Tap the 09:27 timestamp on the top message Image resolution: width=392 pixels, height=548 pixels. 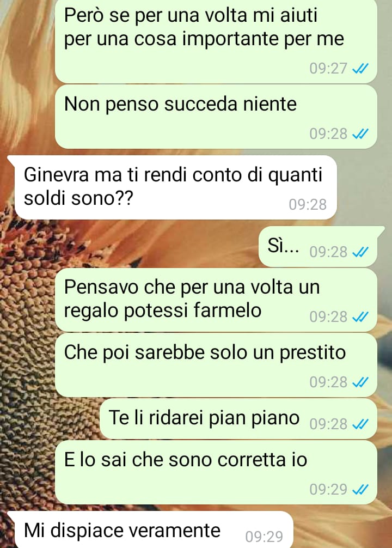click(328, 69)
